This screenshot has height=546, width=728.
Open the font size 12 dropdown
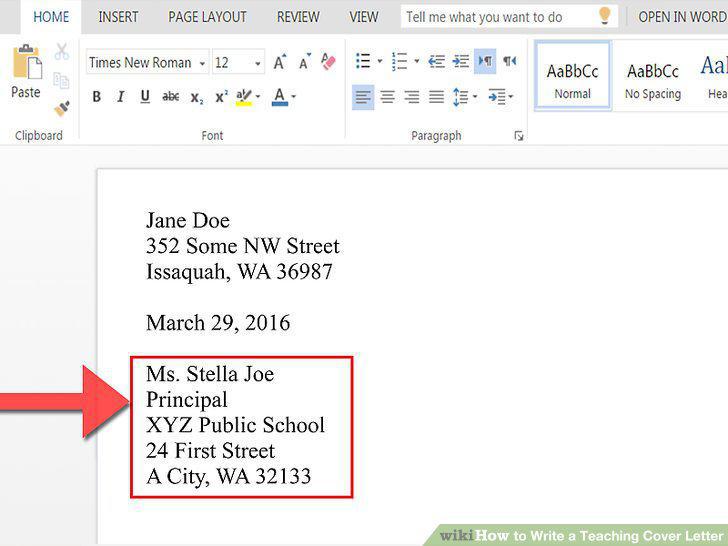point(239,62)
